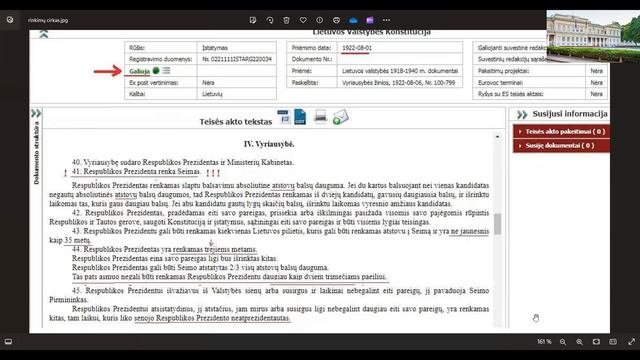The height and width of the screenshot is (360, 640).
Task: Download the legal act as ODT file
Action: coord(300,117)
